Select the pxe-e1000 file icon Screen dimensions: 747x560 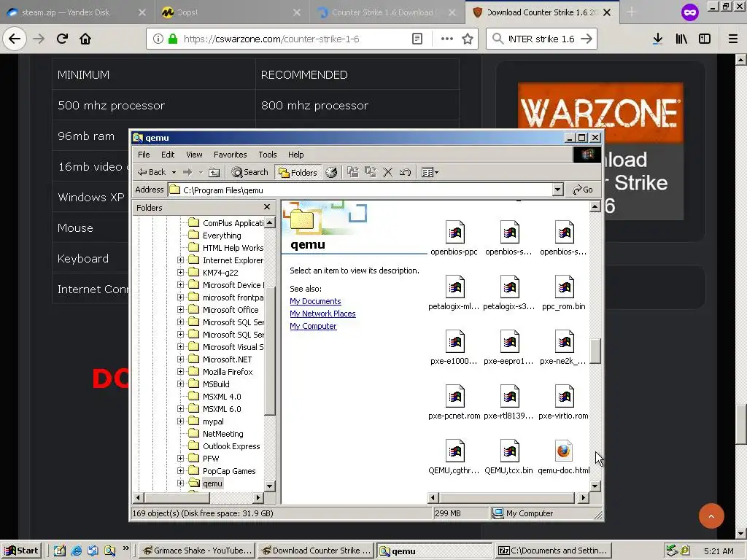tap(455, 341)
